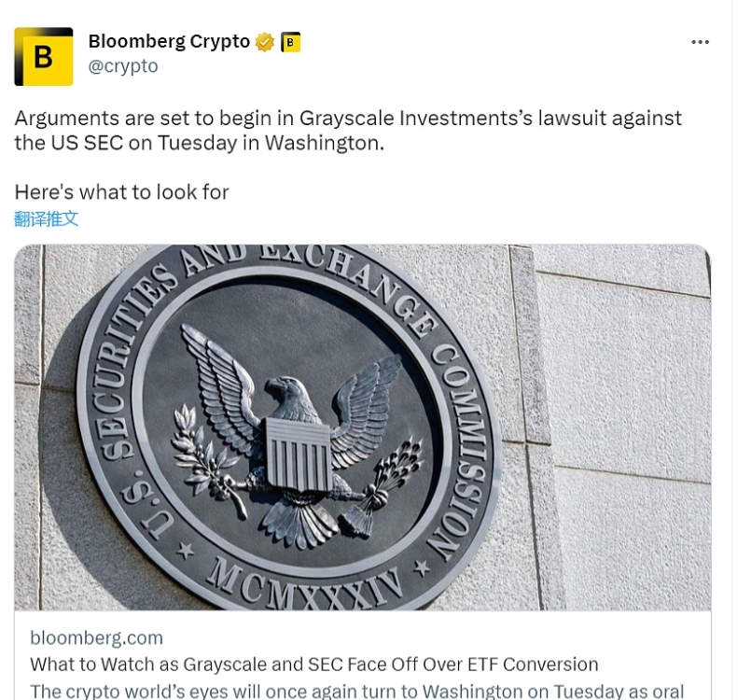Open the headline 'What to Watch as Grayscale'
The image size is (751, 700).
pyautogui.click(x=313, y=665)
